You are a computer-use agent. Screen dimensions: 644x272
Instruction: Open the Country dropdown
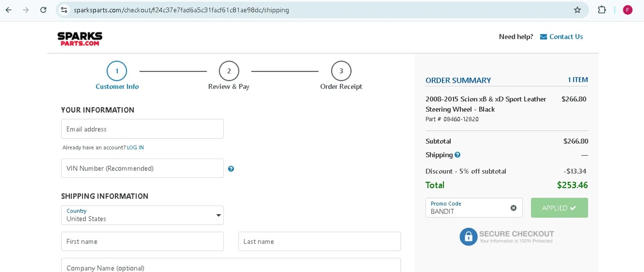click(x=143, y=215)
